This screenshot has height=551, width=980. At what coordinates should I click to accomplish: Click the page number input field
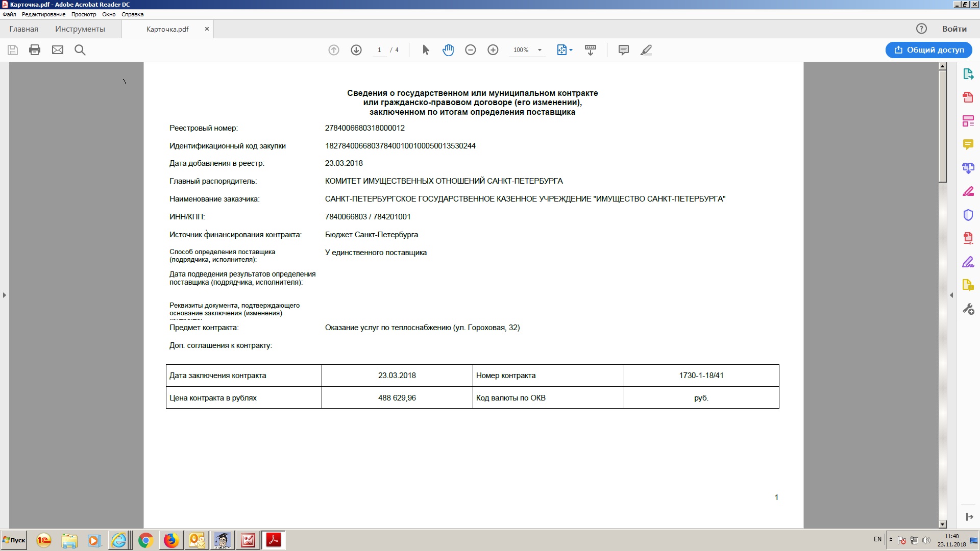tap(379, 50)
